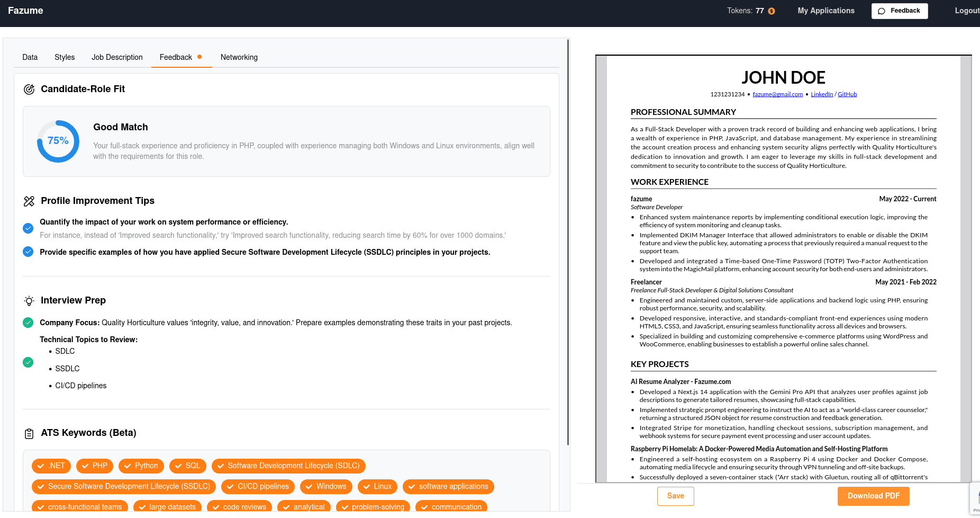Open the GitHub link in resume

click(x=847, y=94)
